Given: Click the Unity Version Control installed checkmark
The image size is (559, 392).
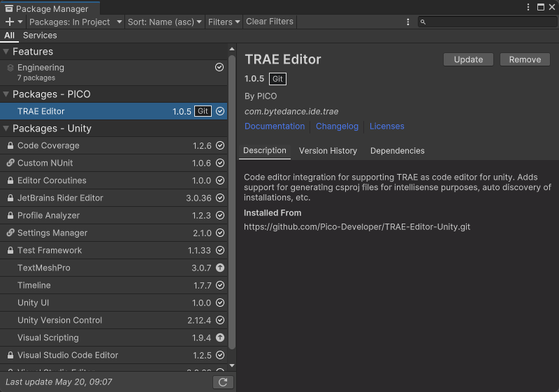Looking at the screenshot, I should [x=220, y=320].
